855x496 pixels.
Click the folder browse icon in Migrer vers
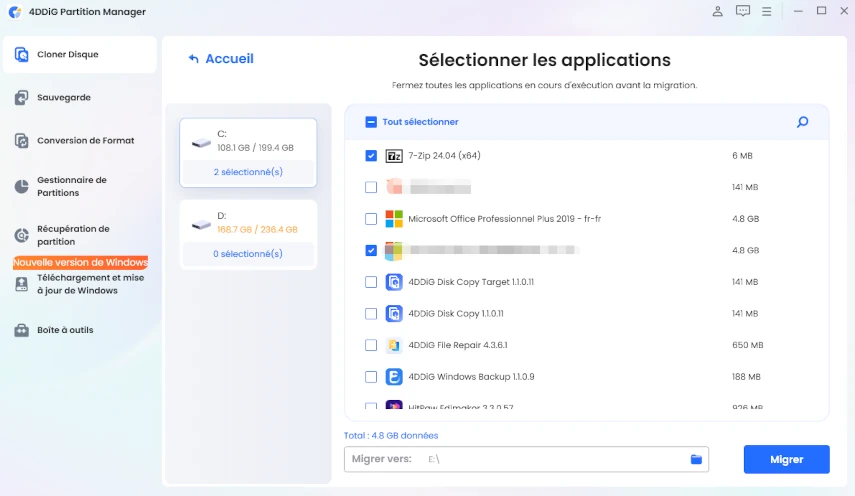click(x=696, y=459)
